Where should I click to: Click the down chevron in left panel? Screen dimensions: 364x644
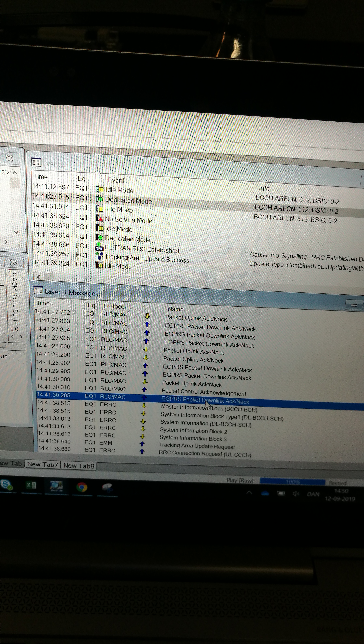point(16,232)
